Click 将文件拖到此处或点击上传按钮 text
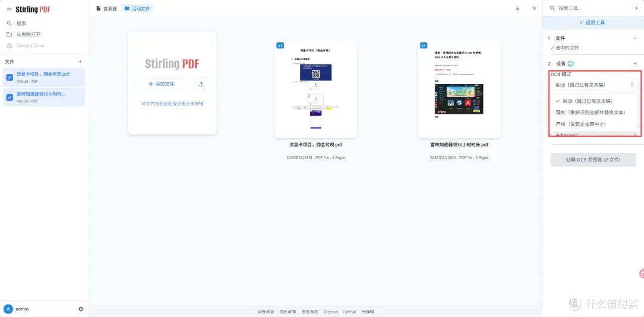The width and height of the screenshot is (644, 317). [x=172, y=104]
